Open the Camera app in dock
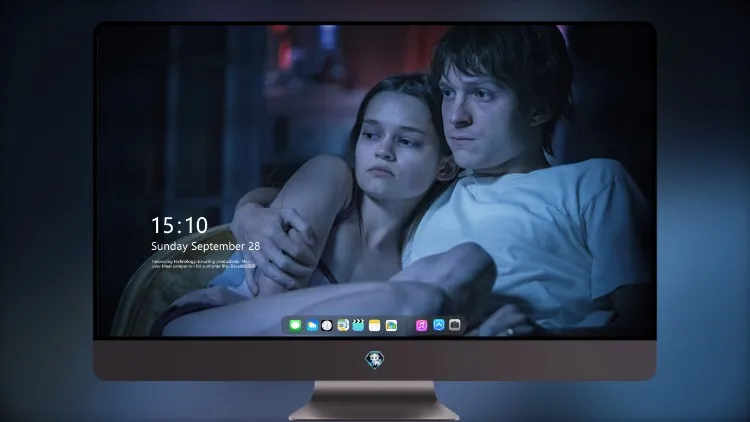Viewport: 750px width, 422px height. [455, 325]
